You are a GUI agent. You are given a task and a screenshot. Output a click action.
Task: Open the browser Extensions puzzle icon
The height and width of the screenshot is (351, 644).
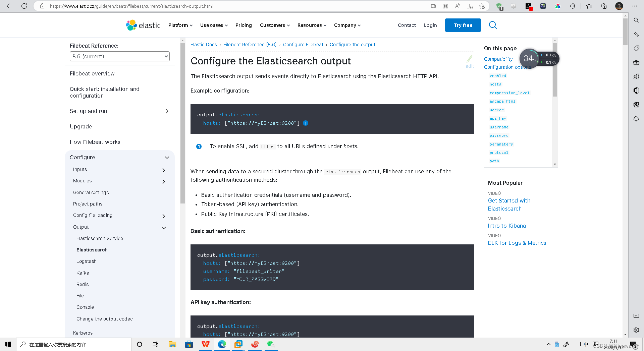tap(573, 6)
